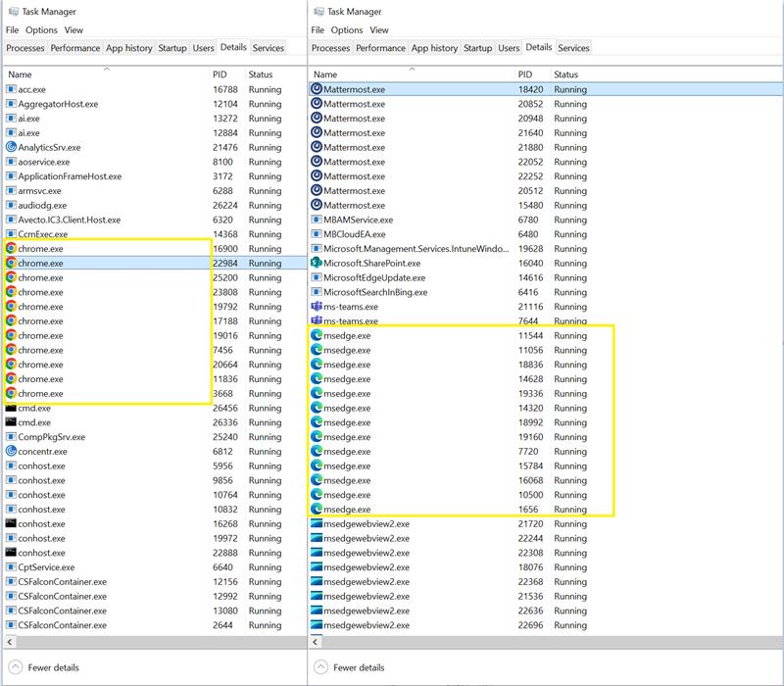The height and width of the screenshot is (686, 784).
Task: Click Mattermost.exe icon in row PID 15480
Action: point(317,205)
